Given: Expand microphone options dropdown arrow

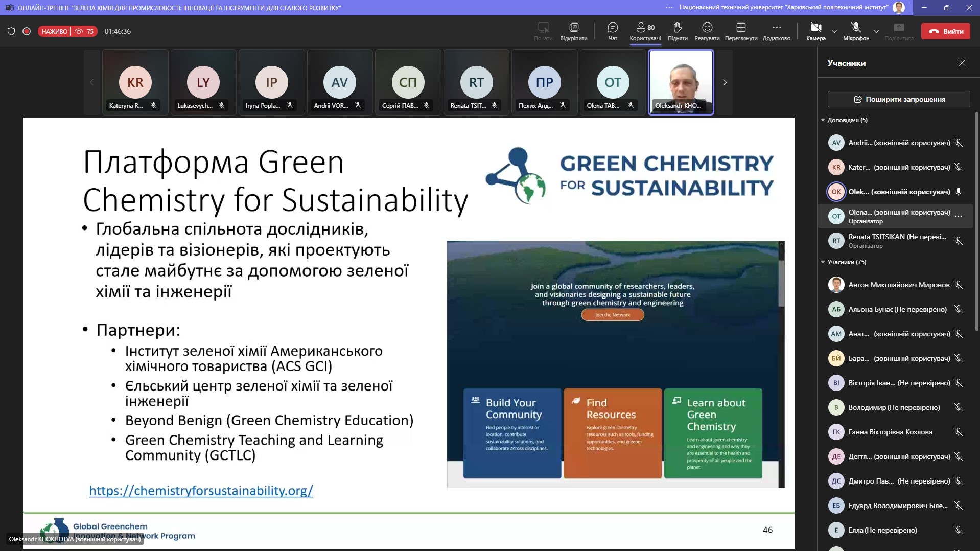Looking at the screenshot, I should click(876, 32).
